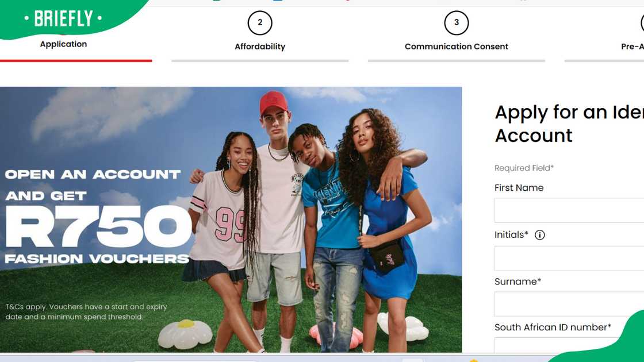Click the Required Field note
The height and width of the screenshot is (362, 644).
(x=524, y=168)
